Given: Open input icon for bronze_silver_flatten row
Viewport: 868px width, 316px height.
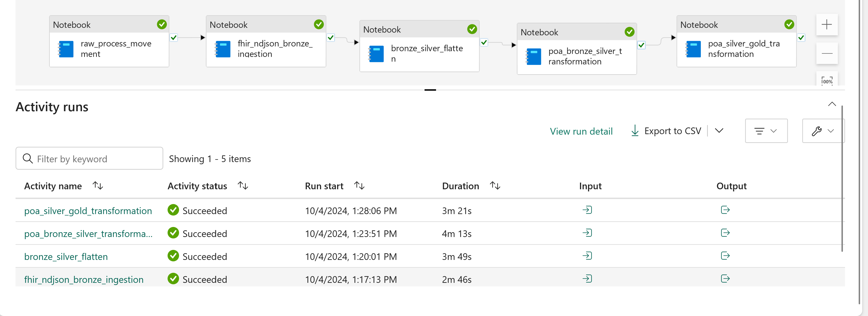Looking at the screenshot, I should pos(587,256).
